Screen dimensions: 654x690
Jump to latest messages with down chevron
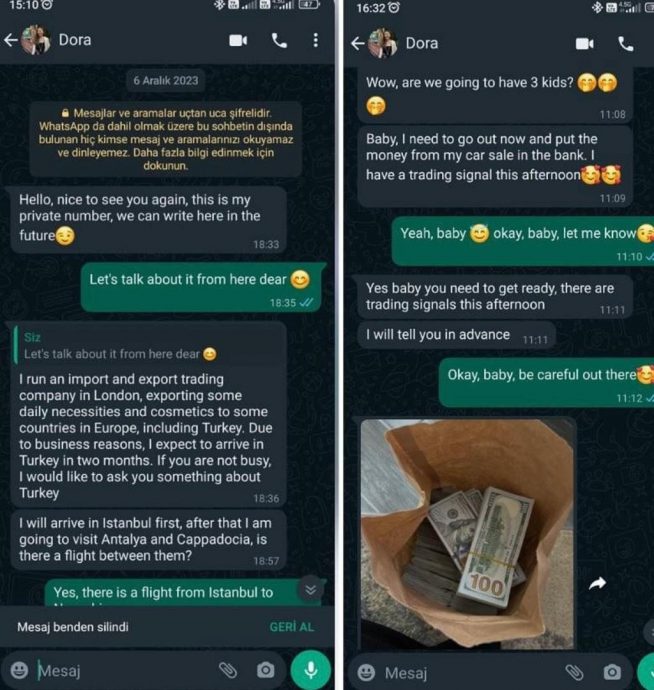coord(311,590)
